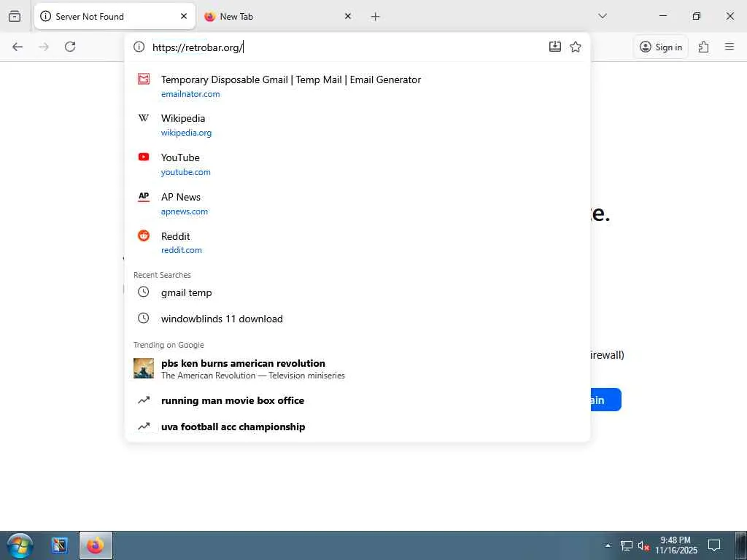The height and width of the screenshot is (560, 747).
Task: Click the Firefox taskbar icon
Action: point(96,545)
